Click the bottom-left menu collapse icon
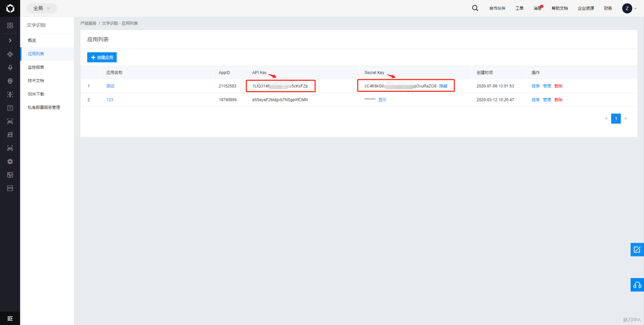 point(10,318)
